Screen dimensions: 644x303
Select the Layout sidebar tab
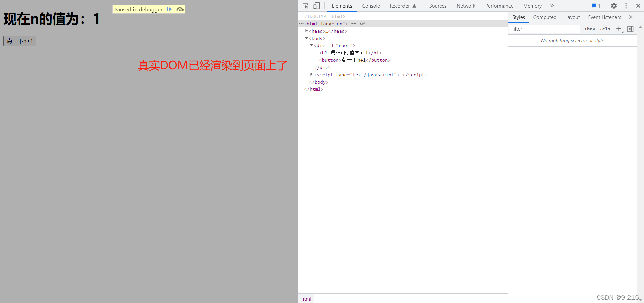(572, 17)
